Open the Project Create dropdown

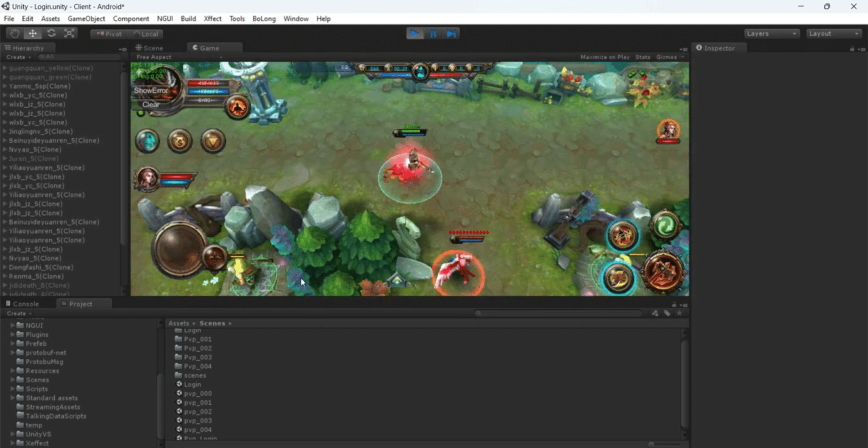tap(19, 313)
